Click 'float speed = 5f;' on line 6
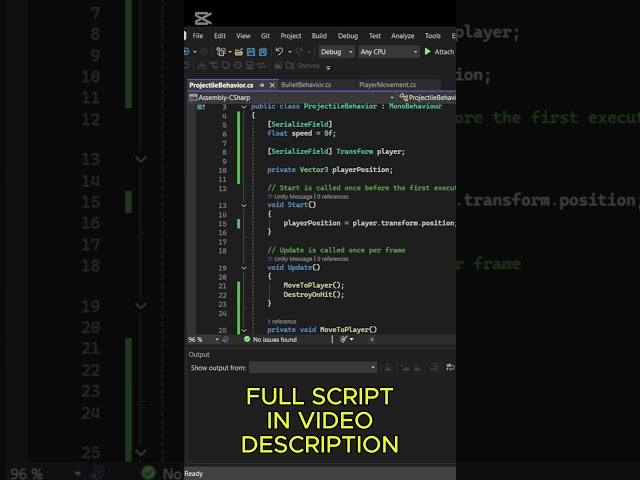640x480 pixels. click(x=302, y=133)
